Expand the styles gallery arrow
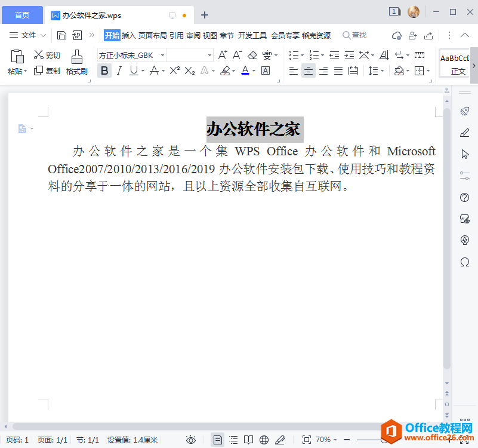The height and width of the screenshot is (448, 478). click(474, 65)
